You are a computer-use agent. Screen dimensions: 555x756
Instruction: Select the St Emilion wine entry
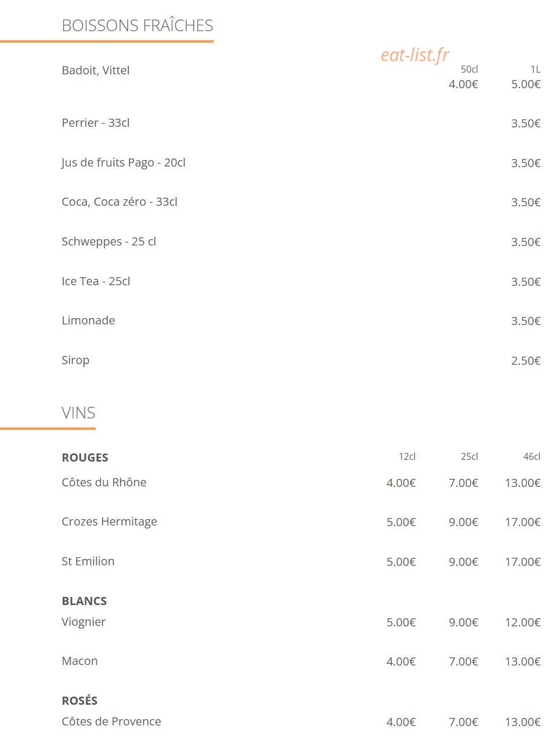88,561
